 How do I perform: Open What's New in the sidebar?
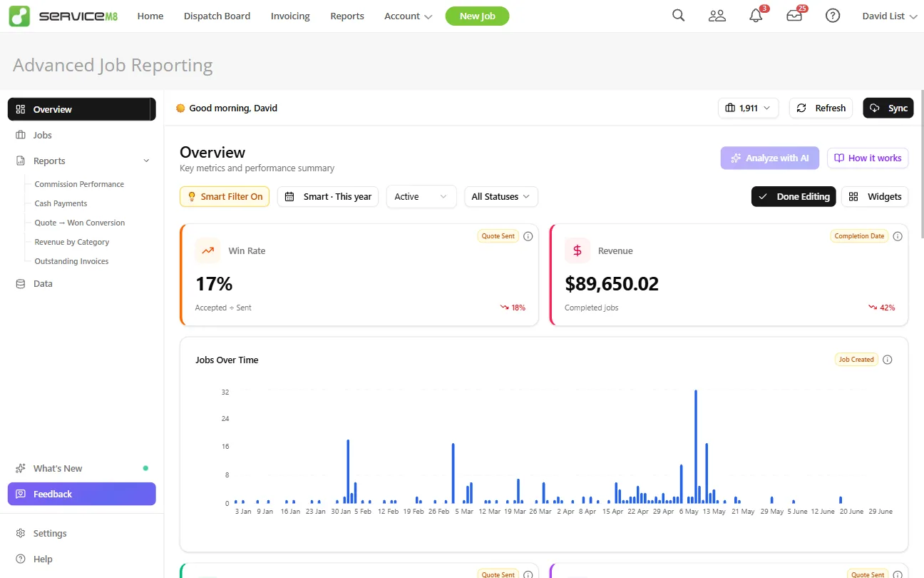point(81,468)
